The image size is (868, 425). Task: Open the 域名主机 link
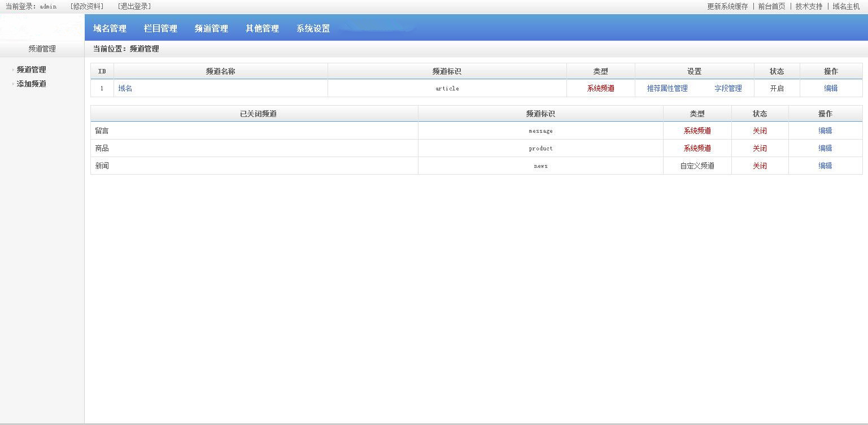pos(846,6)
